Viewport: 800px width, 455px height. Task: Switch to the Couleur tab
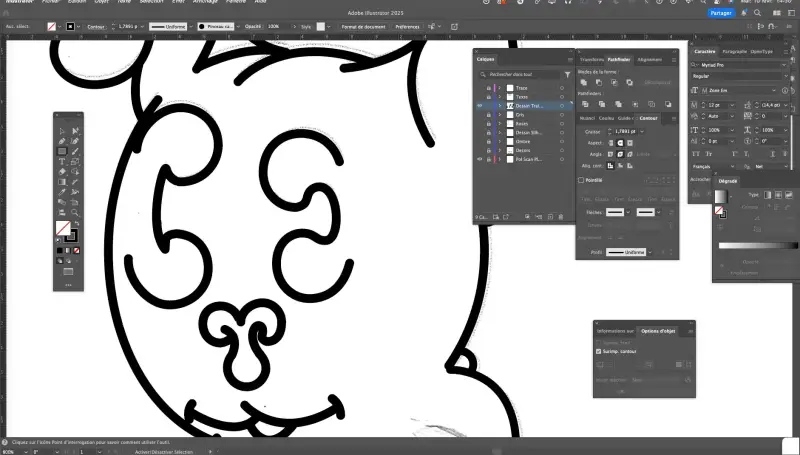606,118
